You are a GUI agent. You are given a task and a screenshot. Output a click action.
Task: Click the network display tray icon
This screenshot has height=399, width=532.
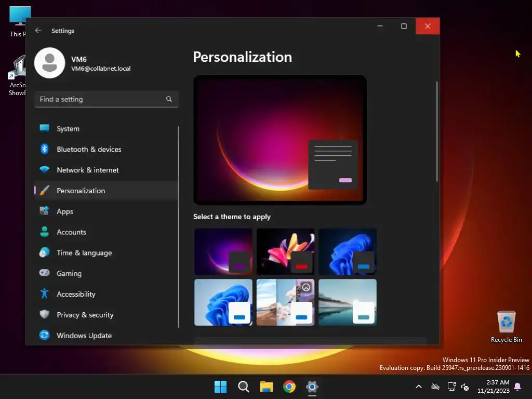[x=451, y=387]
